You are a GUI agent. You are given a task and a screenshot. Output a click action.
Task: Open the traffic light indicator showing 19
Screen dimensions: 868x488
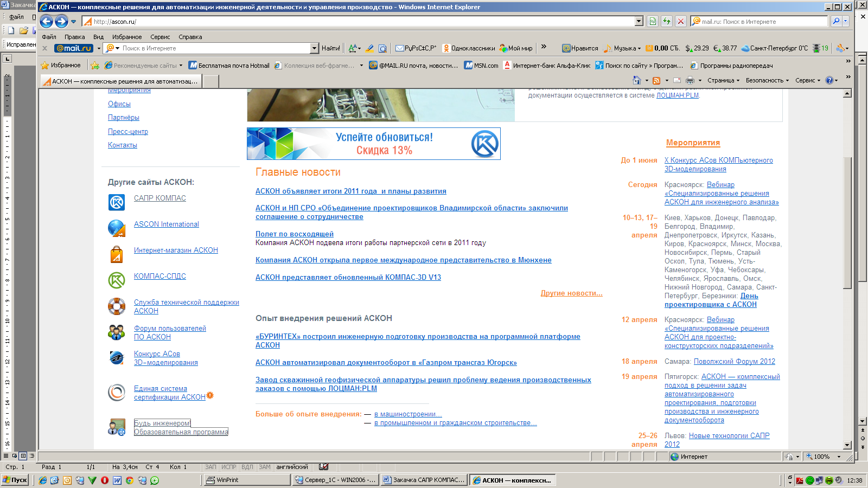(x=820, y=48)
